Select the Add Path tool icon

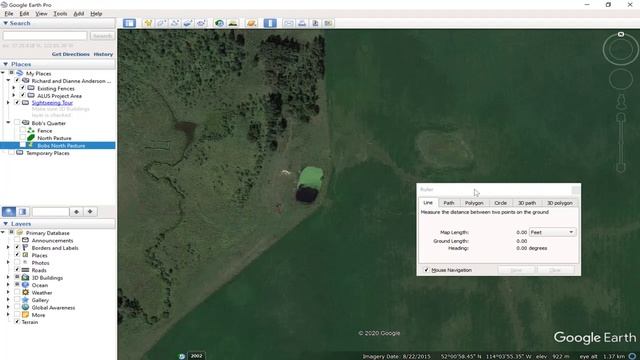pyautogui.click(x=175, y=23)
